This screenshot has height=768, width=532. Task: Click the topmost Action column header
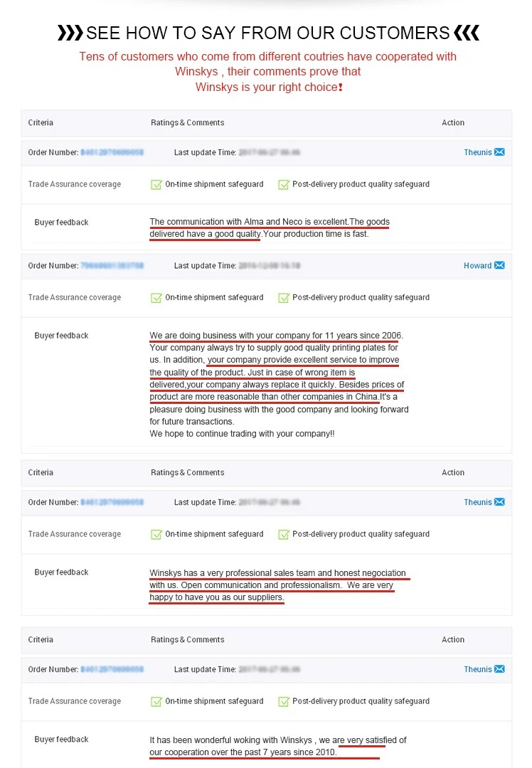coord(452,123)
